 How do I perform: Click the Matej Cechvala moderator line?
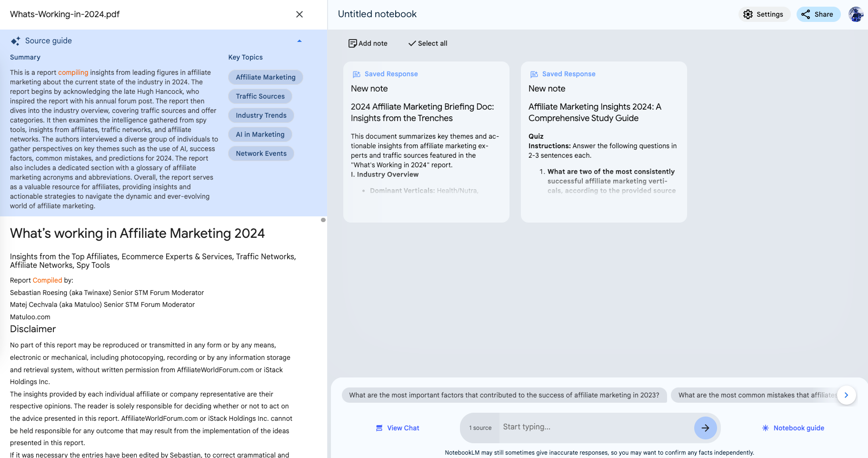tap(102, 305)
